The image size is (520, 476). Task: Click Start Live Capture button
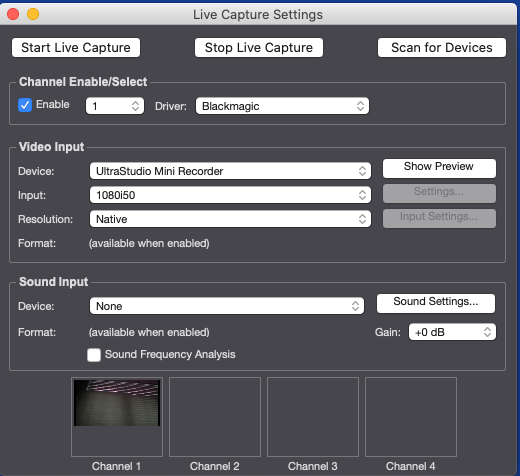(x=76, y=47)
